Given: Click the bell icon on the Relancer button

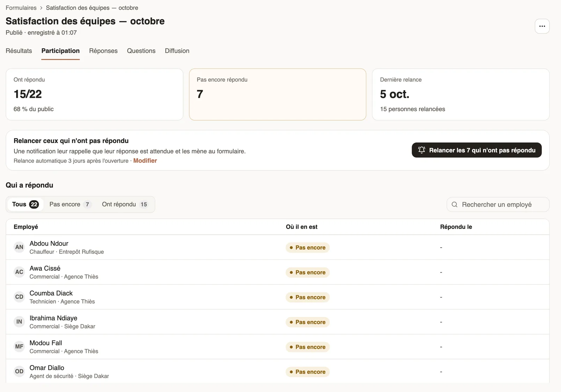Looking at the screenshot, I should tap(422, 150).
